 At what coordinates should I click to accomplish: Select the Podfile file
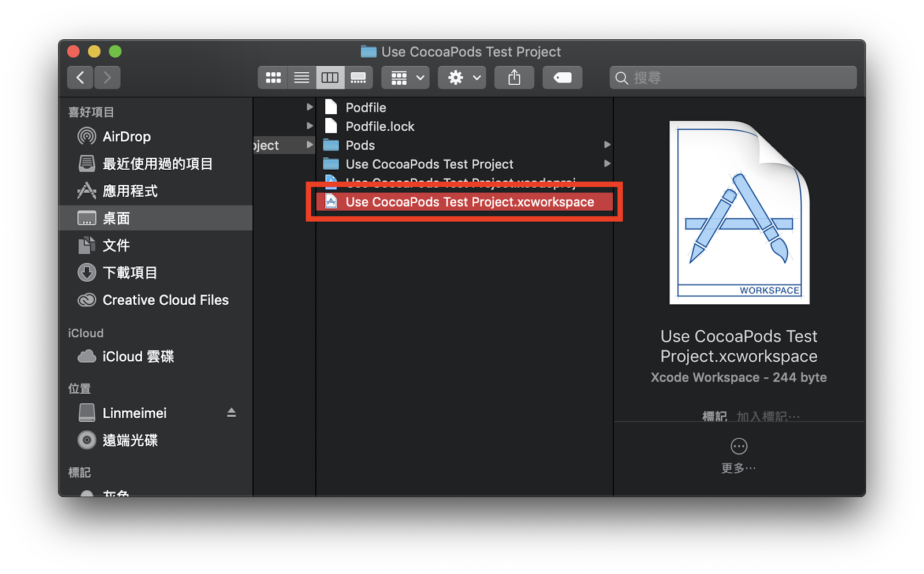pos(465,107)
